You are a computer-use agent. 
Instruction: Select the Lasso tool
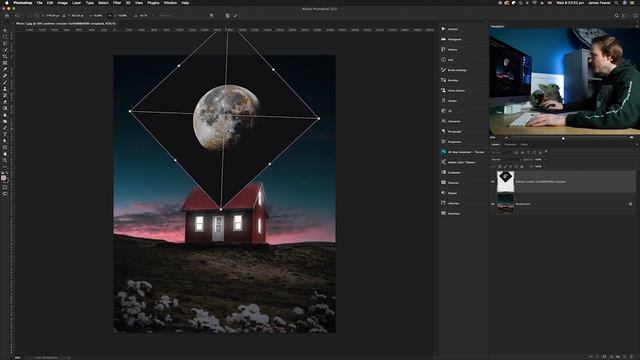(5, 43)
